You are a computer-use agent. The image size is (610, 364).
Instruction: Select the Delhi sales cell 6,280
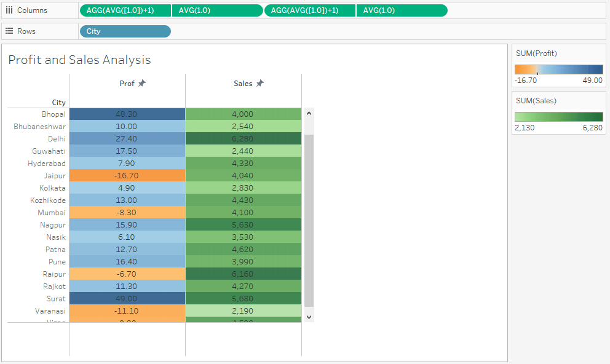click(x=244, y=139)
